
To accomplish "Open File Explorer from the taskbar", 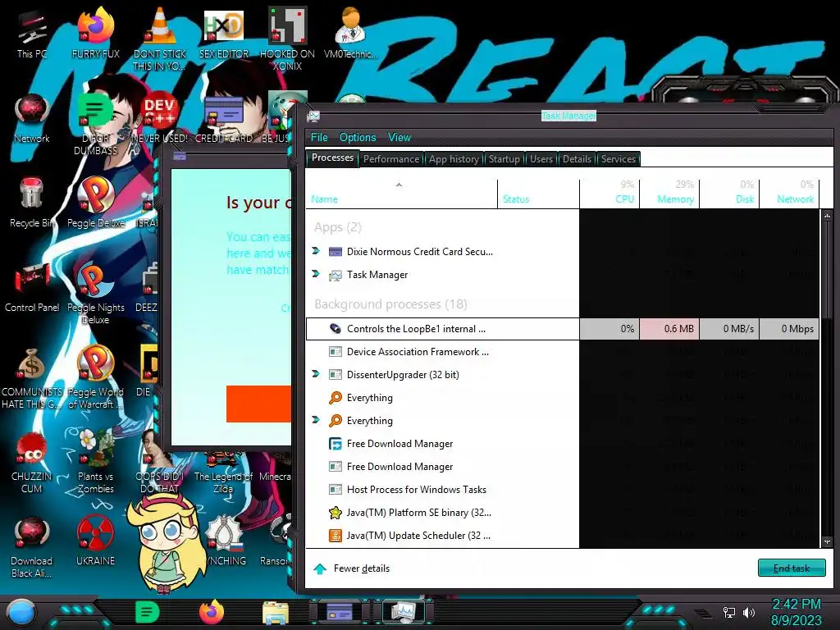I will (x=276, y=612).
